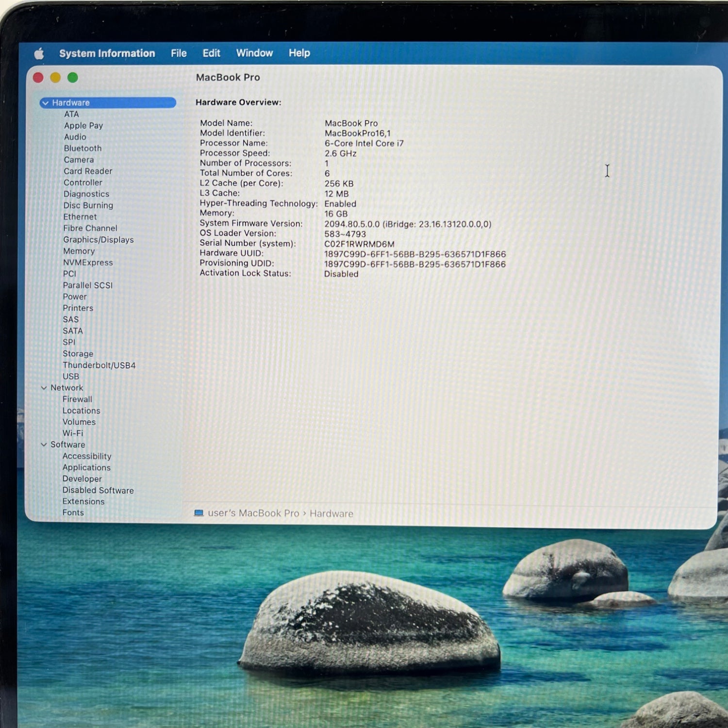The height and width of the screenshot is (728, 728).
Task: Click the serial number C02F1RWRMD6M
Action: pyautogui.click(x=359, y=244)
